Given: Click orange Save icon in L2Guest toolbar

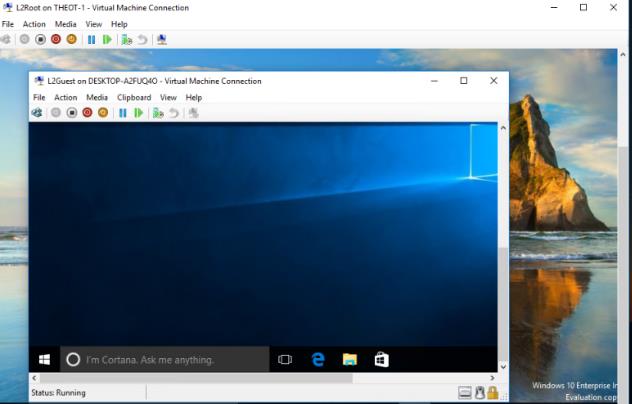Looking at the screenshot, I should click(x=103, y=113).
